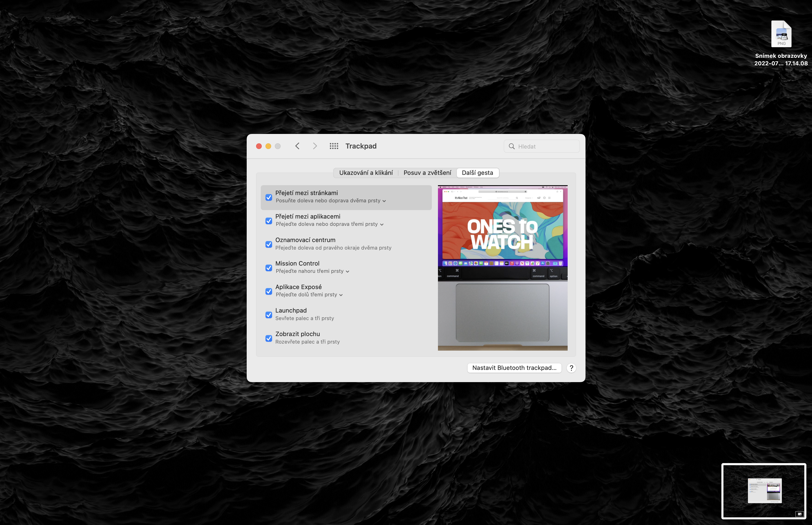Click the yellow minimize window button

pyautogui.click(x=268, y=146)
